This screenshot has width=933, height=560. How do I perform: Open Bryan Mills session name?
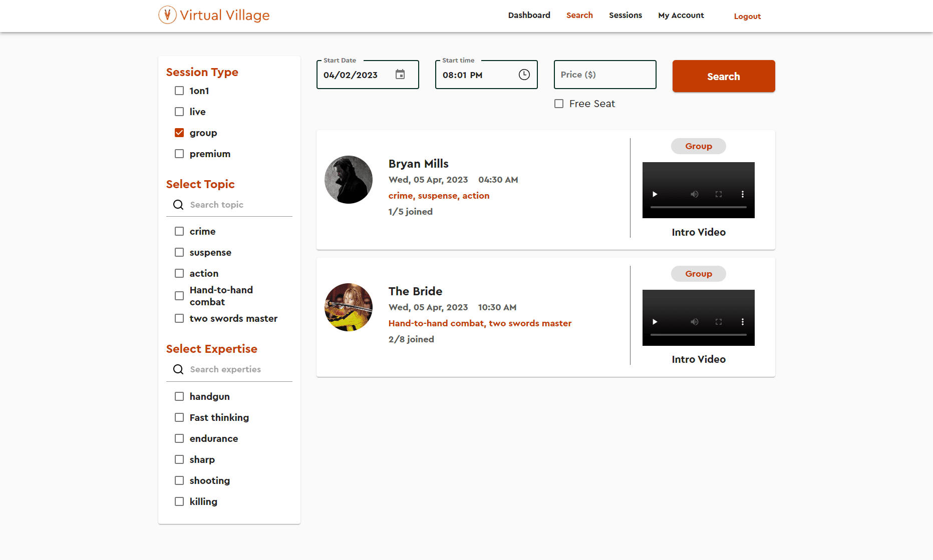(419, 164)
